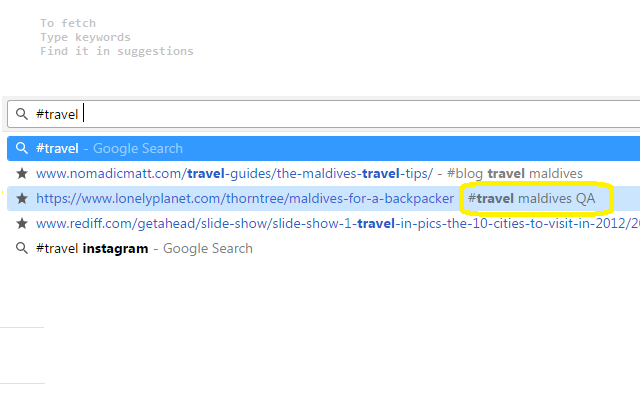
Task: Click the magnifier icon in the search bar
Action: [21, 114]
